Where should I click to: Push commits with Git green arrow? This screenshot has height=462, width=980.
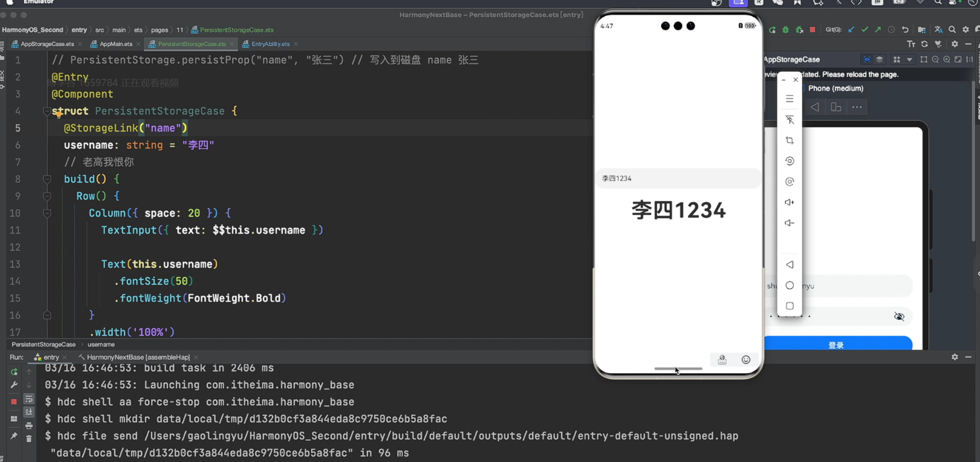878,30
